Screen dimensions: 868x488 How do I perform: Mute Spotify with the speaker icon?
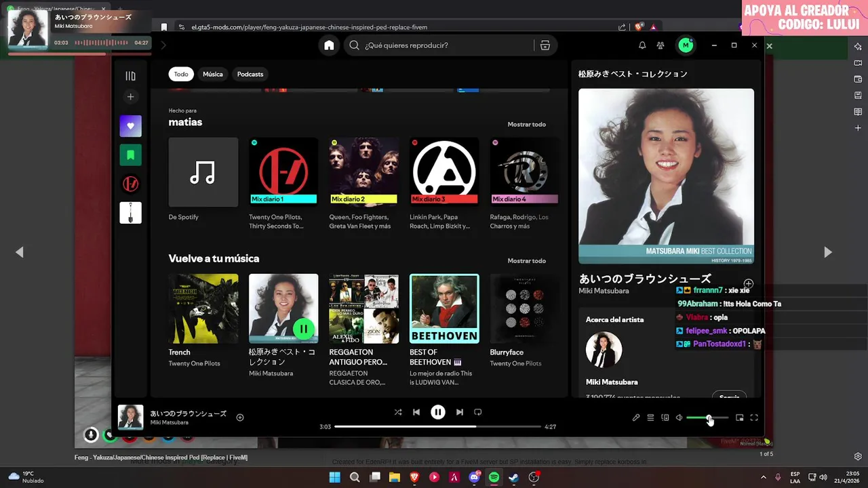[x=679, y=418]
